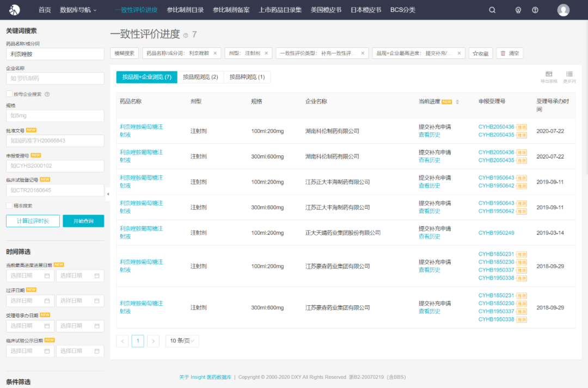This screenshot has height=388, width=588.
Task: Switch to the 按品种浏览 (1) tab
Action: pos(247,77)
